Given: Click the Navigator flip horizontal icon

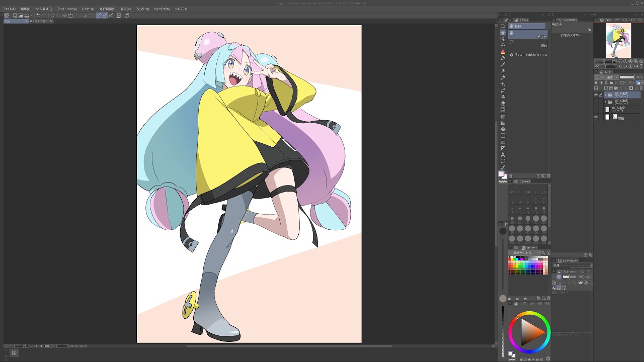Looking at the screenshot, I should (636, 66).
